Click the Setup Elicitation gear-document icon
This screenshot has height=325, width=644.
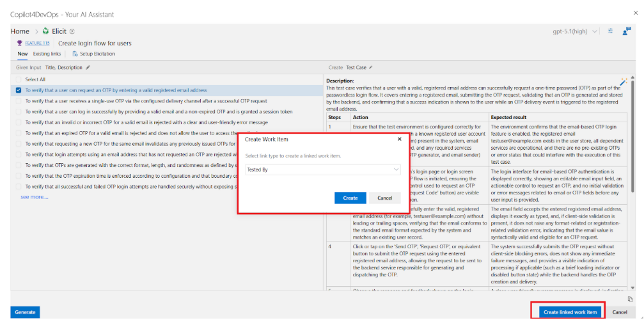[x=75, y=54]
